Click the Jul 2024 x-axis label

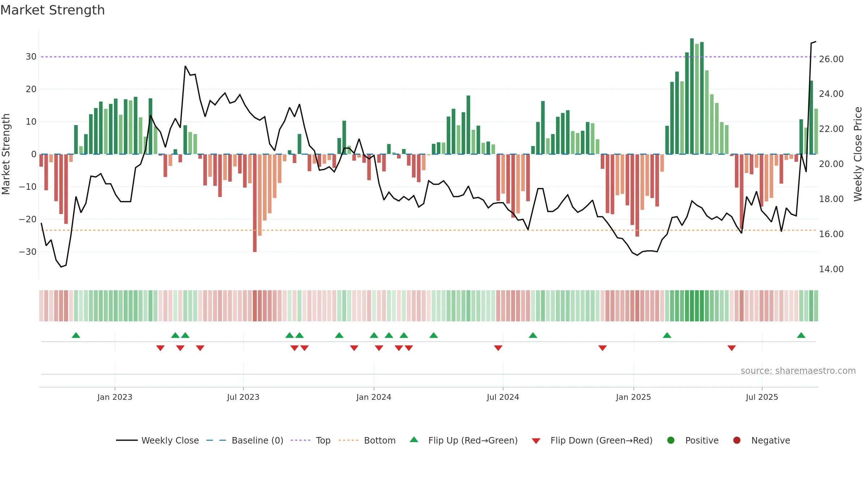503,397
